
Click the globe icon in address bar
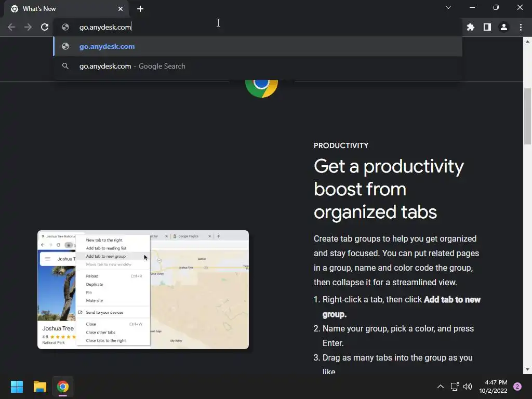[65, 27]
